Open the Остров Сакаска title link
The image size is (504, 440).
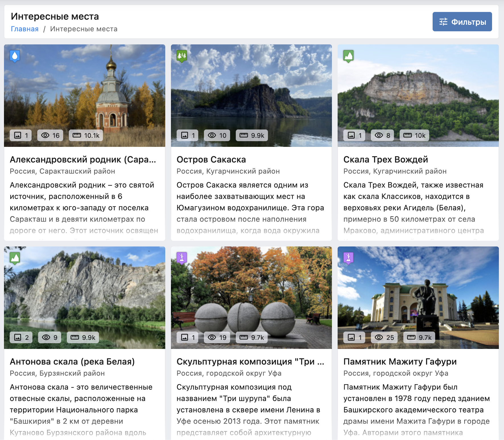pyautogui.click(x=211, y=160)
